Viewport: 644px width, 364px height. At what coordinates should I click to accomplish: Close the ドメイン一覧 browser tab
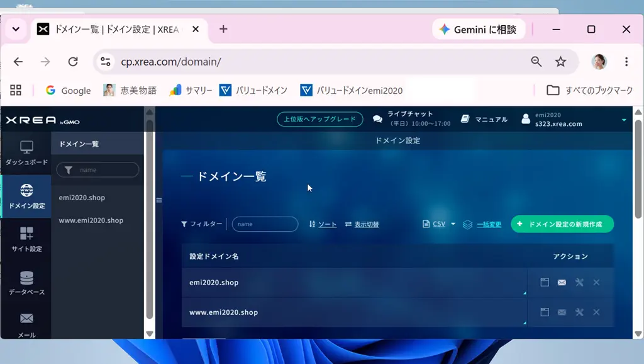(196, 29)
